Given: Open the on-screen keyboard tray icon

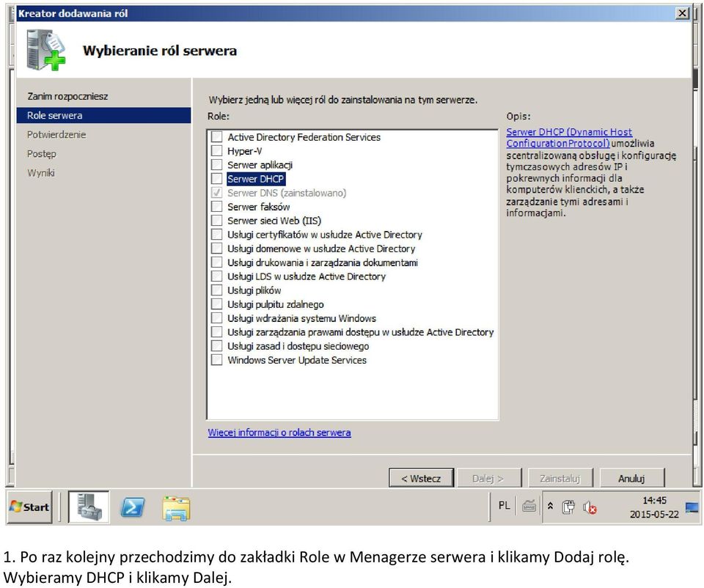Looking at the screenshot, I should [x=529, y=507].
